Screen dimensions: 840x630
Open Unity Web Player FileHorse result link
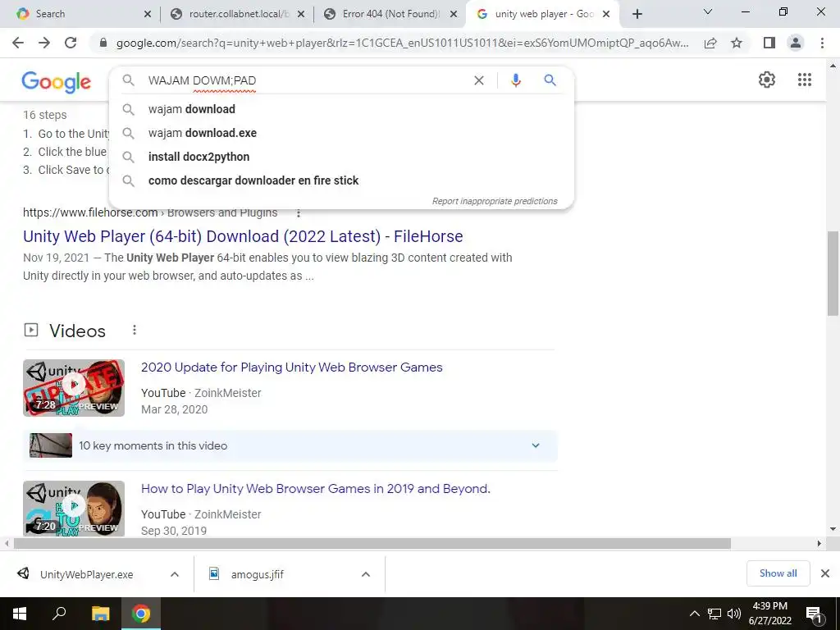click(243, 236)
